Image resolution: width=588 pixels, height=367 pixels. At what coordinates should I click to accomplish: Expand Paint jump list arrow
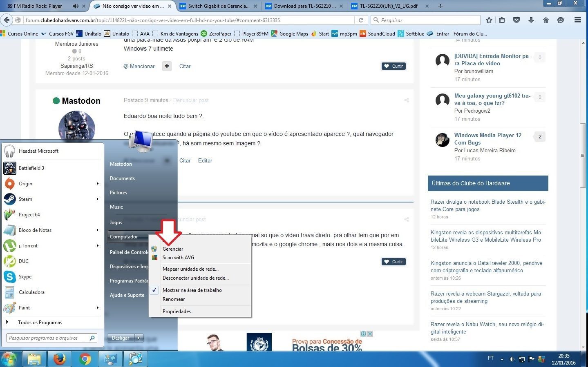tap(98, 308)
